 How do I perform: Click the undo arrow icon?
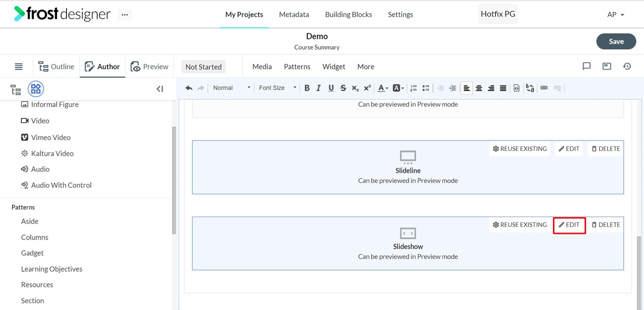pos(189,88)
